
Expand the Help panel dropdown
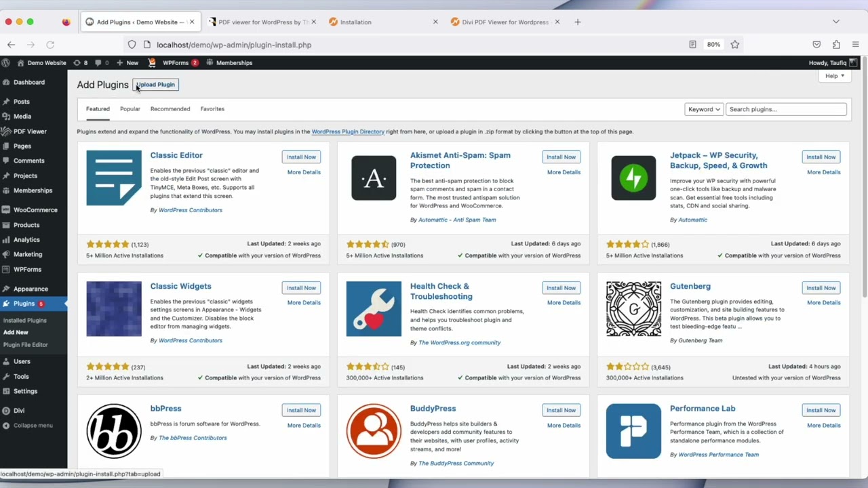(x=834, y=76)
